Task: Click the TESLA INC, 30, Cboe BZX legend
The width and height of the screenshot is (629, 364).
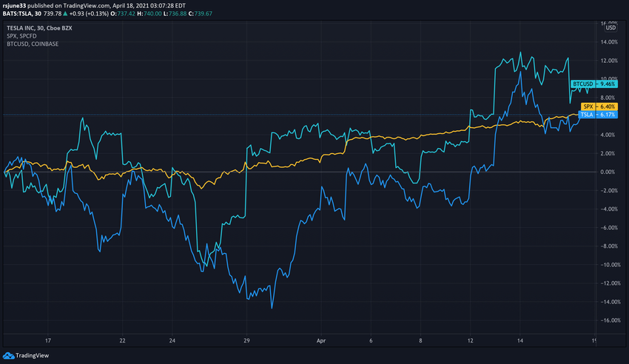Action: (x=39, y=28)
